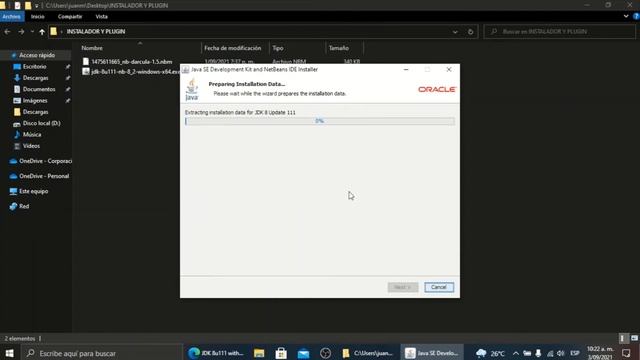Click the microphone icon in system tray
The height and width of the screenshot is (360, 640).
(538, 353)
